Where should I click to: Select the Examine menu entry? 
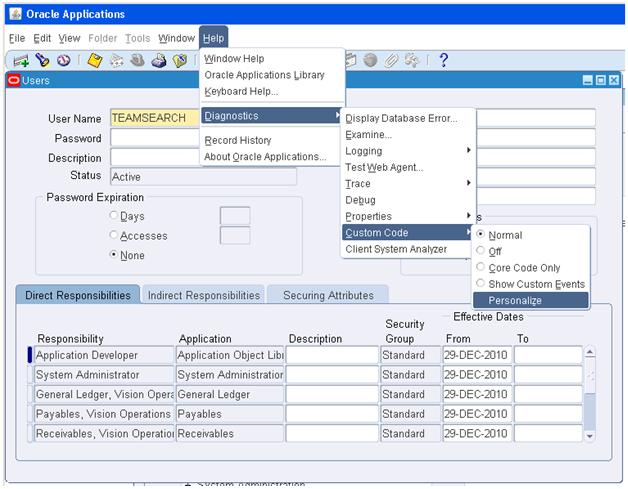408,135
